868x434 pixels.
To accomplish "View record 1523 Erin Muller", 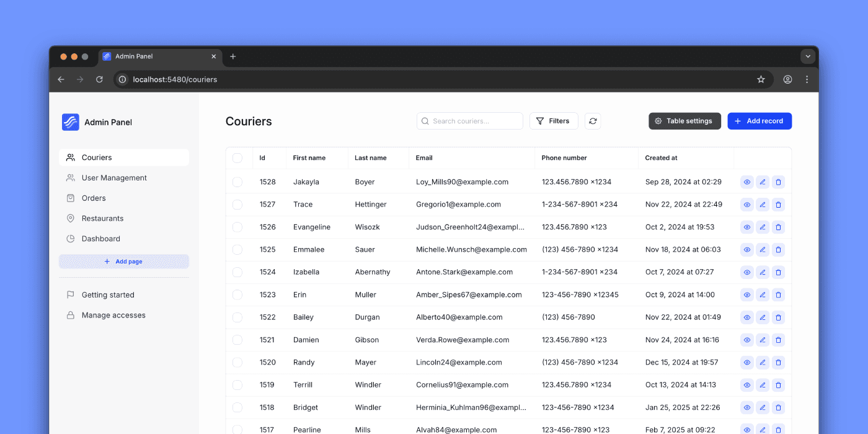I will pyautogui.click(x=747, y=295).
